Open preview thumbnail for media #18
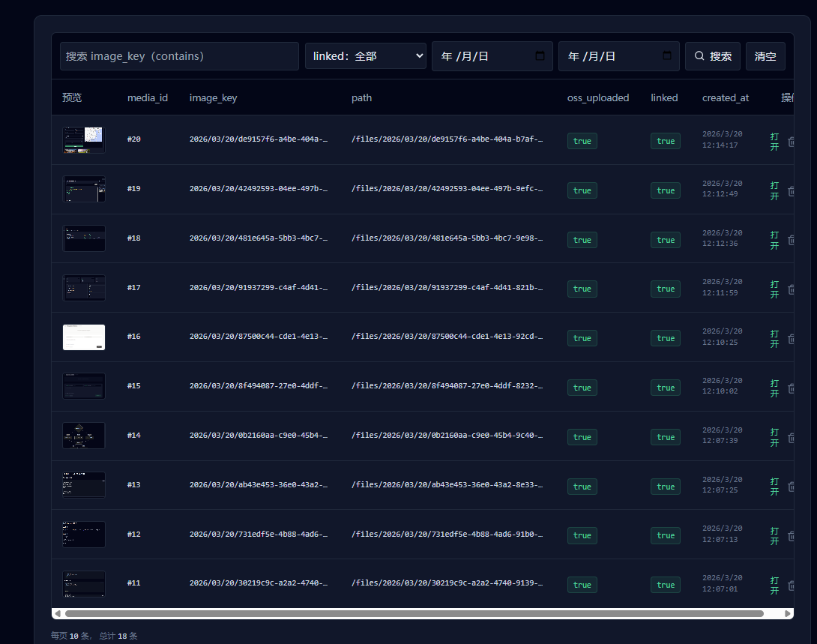Screen dimensions: 817x644 click(x=84, y=238)
